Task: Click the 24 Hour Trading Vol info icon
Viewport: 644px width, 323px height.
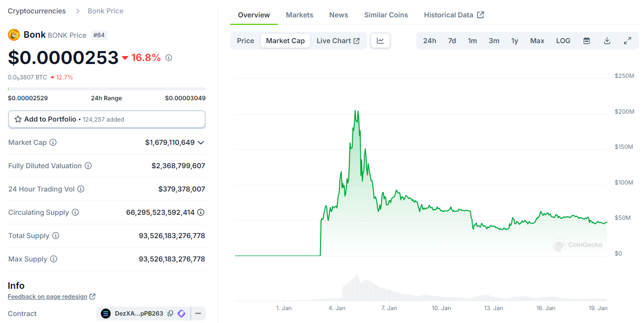Action: 80,189
